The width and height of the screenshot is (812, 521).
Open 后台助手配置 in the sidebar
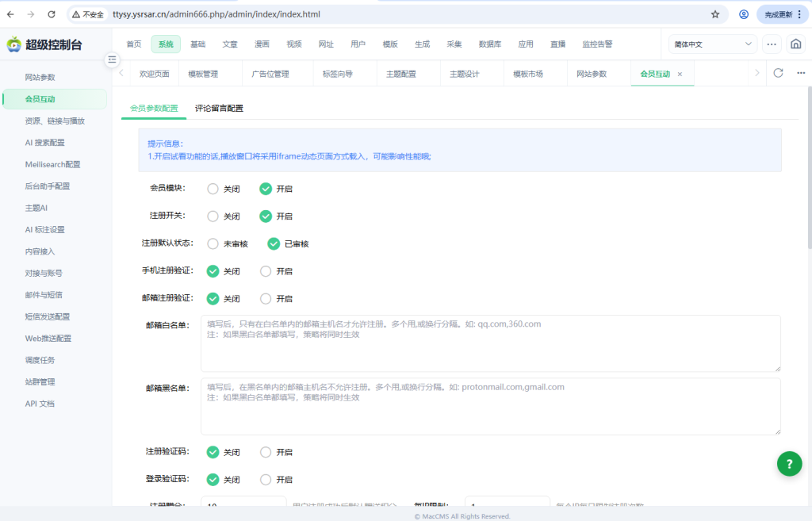(47, 186)
